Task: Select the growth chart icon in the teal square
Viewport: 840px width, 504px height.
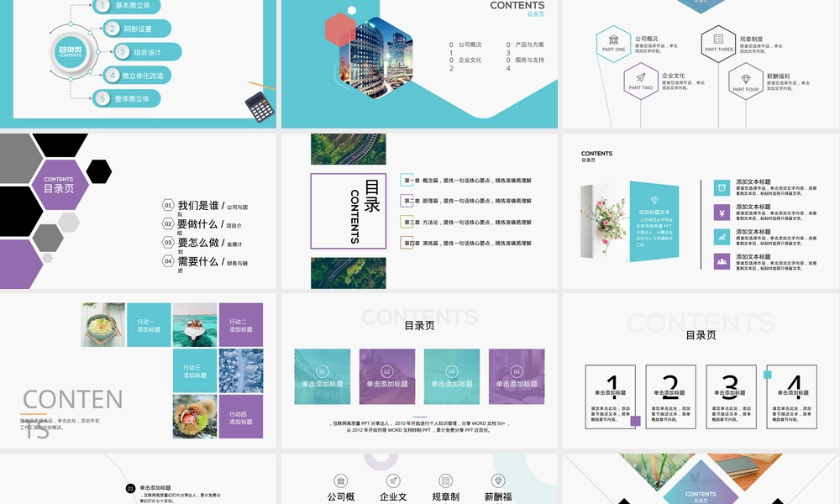Action: [722, 237]
